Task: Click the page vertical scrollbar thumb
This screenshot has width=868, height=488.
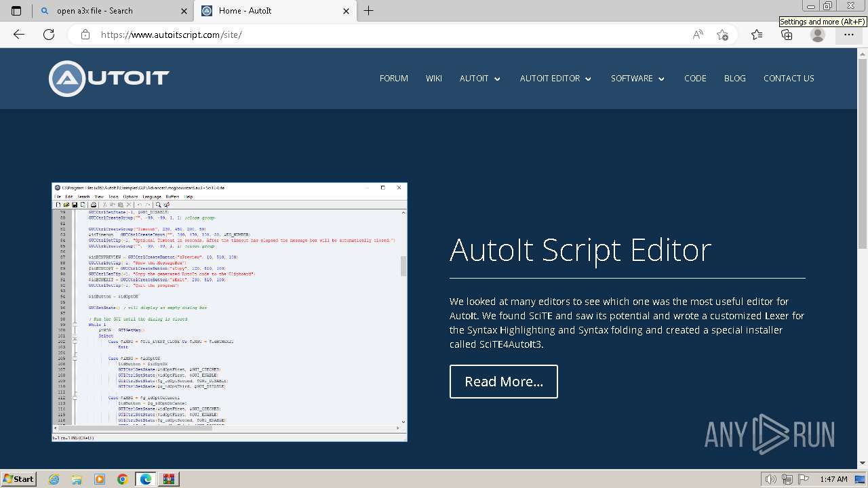Action: 863,154
